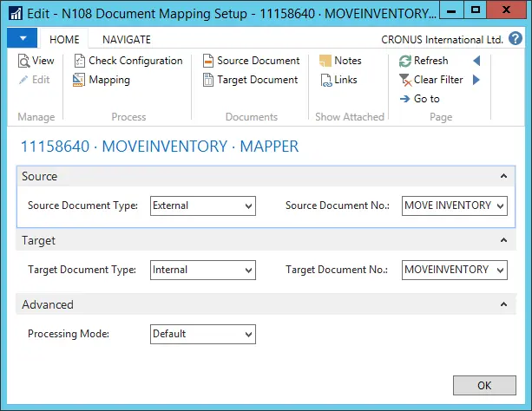Open the Help question mark icon
532x411 pixels.
[515, 39]
